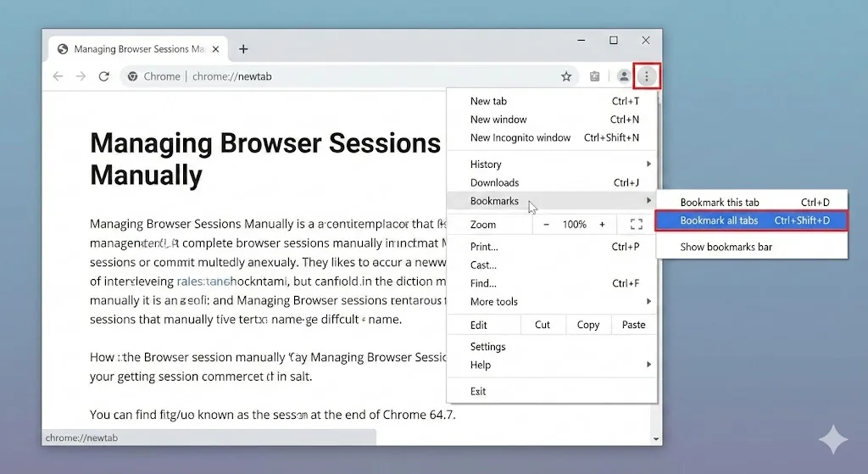Choose New window from the menu

[x=552, y=120]
